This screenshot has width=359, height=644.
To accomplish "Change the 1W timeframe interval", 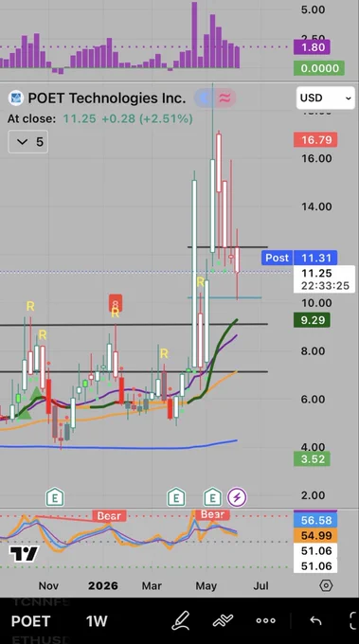I will point(97,621).
